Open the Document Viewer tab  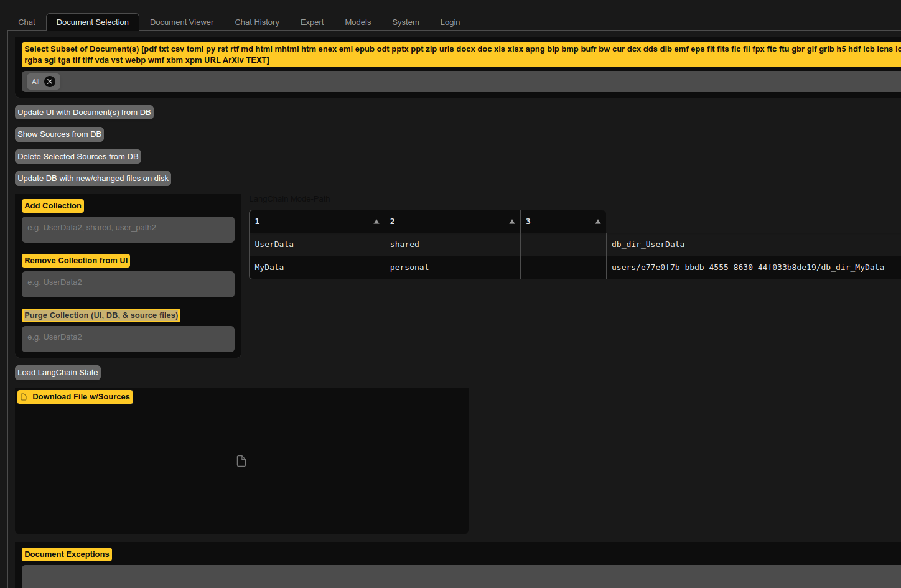pos(182,22)
